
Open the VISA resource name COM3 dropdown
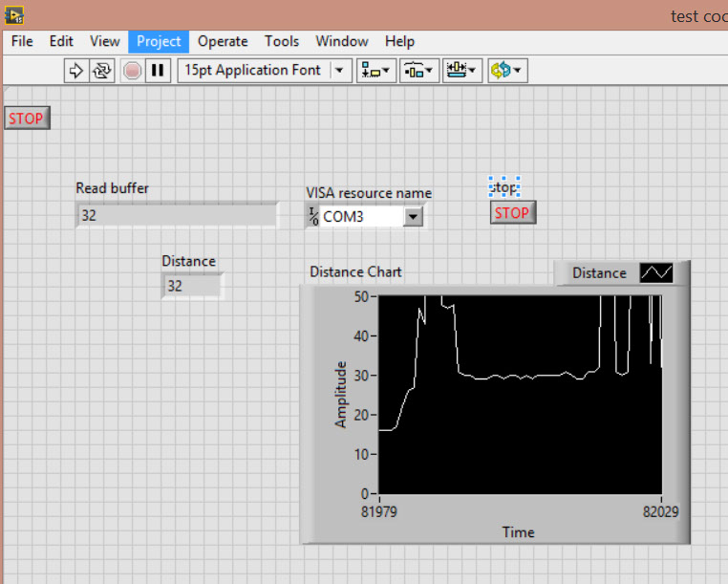tap(413, 217)
